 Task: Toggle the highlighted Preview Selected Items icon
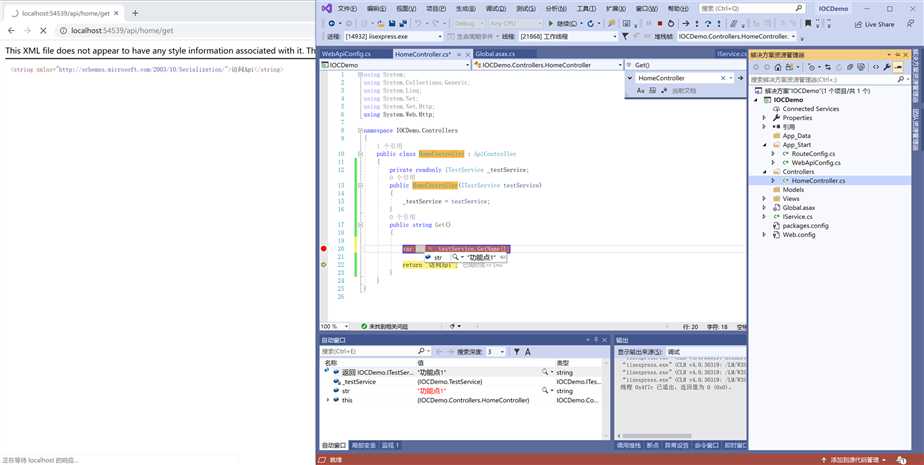click(x=898, y=67)
